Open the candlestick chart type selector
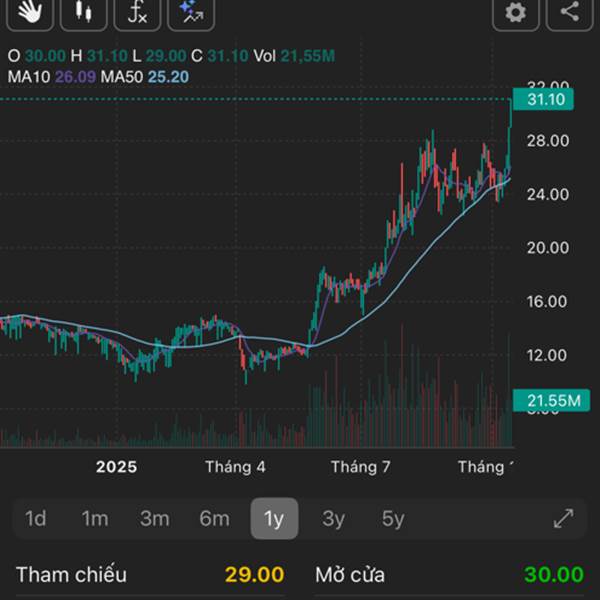Screen dimensions: 600x600 pos(85,11)
